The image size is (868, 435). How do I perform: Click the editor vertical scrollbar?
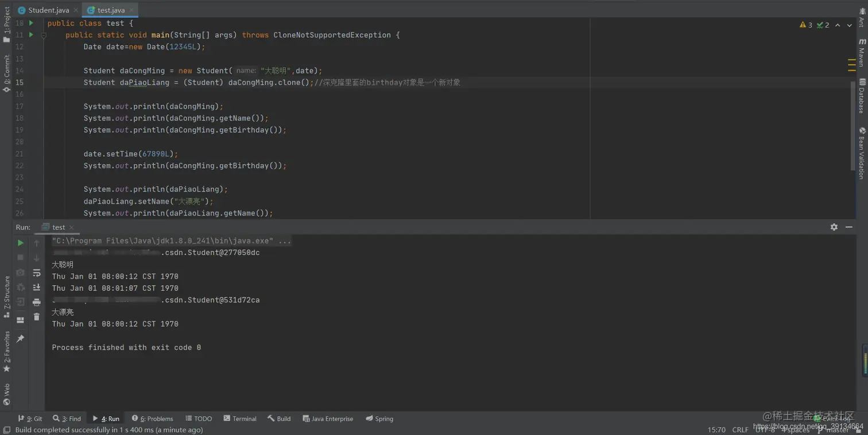(852, 125)
